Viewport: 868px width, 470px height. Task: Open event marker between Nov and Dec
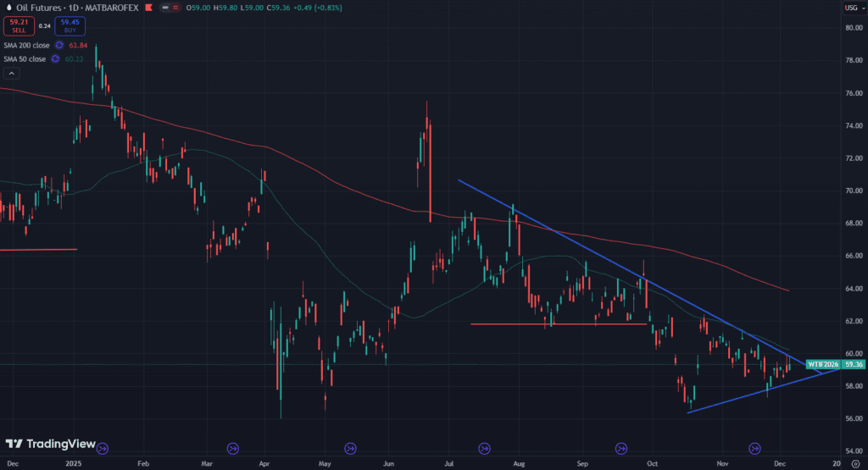pyautogui.click(x=754, y=448)
